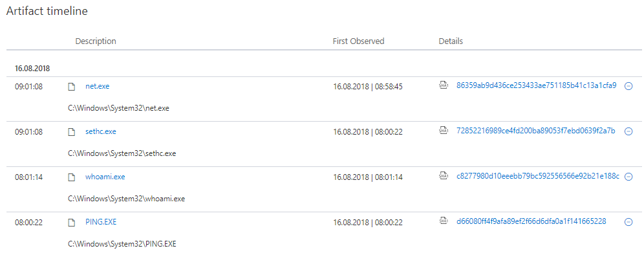Click the file icon beside PING.EXE
This screenshot has width=644, height=255.
(x=72, y=223)
